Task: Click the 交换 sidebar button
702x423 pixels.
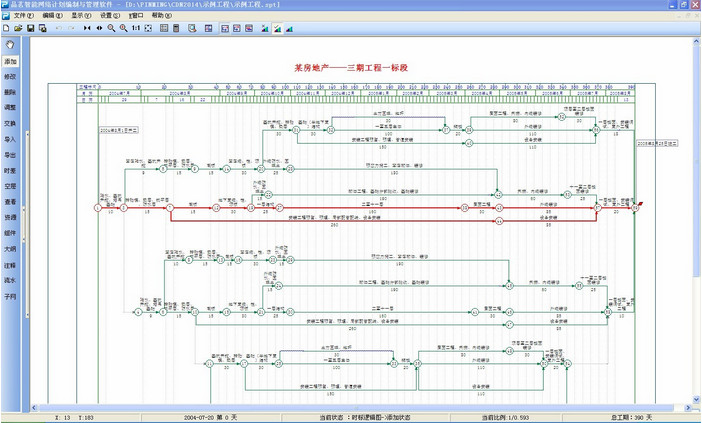Action: [10, 124]
